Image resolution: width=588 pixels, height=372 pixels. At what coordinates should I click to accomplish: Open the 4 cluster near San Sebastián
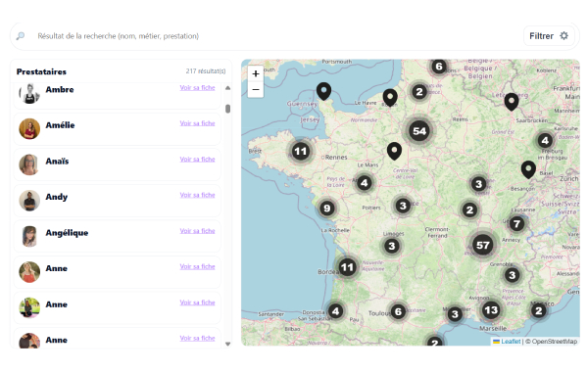click(x=335, y=311)
